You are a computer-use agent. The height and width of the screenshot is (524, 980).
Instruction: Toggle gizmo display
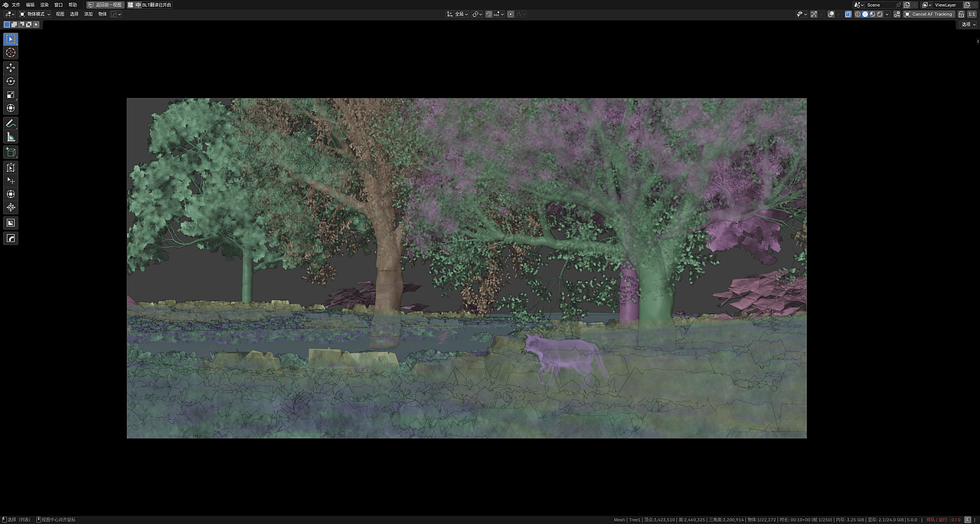click(814, 14)
